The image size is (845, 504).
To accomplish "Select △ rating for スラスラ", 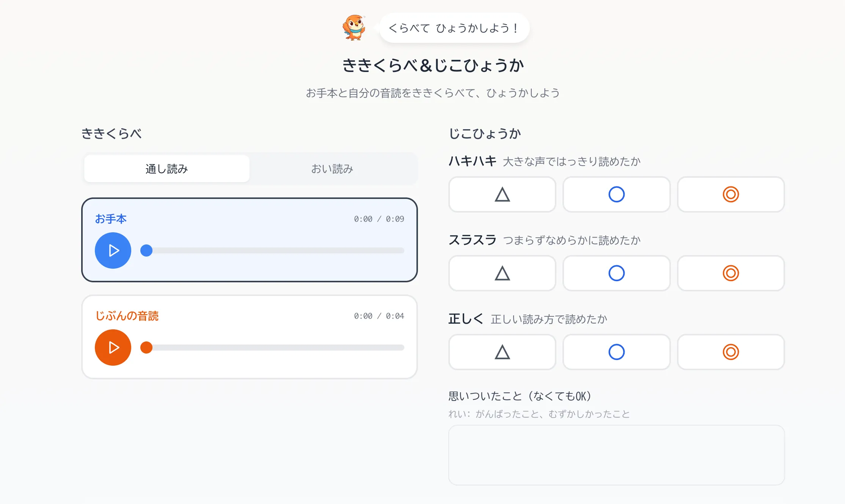I will tap(502, 273).
